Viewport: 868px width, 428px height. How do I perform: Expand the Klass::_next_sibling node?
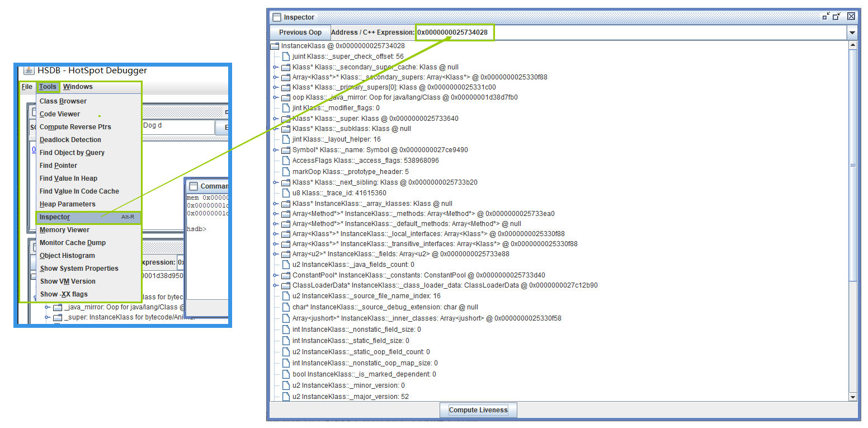coord(275,182)
